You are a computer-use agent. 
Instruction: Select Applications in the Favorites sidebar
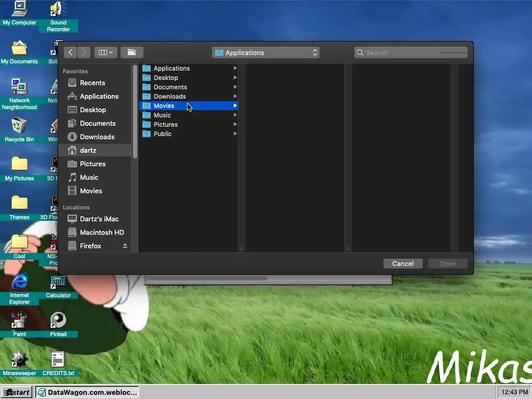click(x=95, y=96)
